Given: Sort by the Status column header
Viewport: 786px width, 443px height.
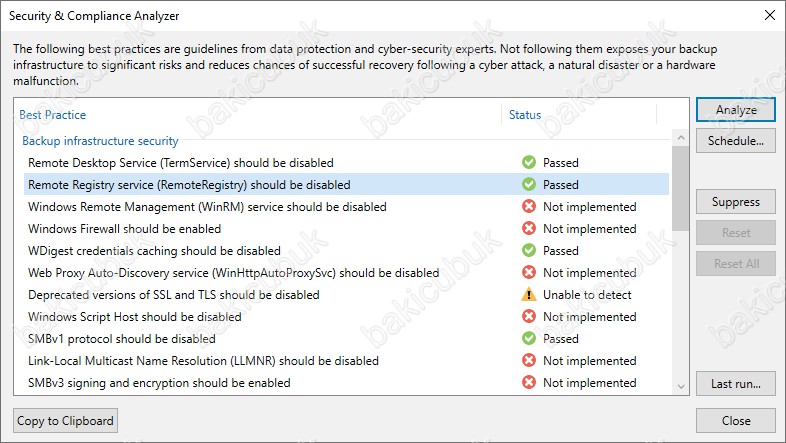Looking at the screenshot, I should [525, 115].
